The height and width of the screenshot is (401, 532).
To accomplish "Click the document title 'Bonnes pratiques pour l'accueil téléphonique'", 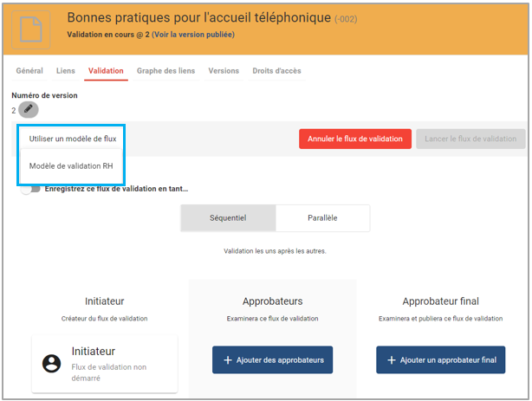I will click(198, 17).
